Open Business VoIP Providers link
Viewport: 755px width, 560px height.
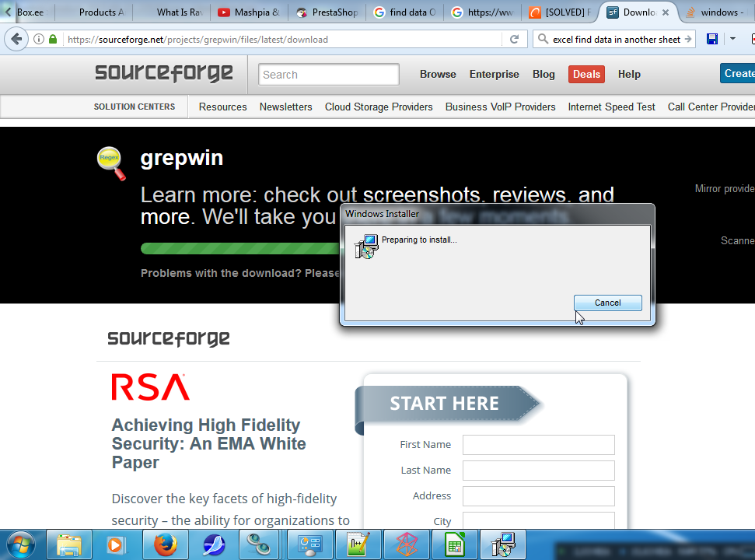pos(500,107)
